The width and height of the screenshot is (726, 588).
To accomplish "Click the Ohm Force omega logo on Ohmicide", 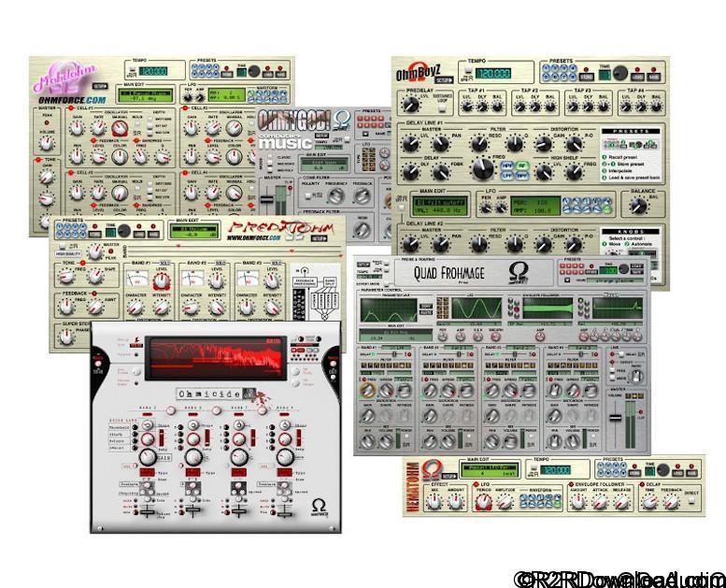I will pos(319,507).
